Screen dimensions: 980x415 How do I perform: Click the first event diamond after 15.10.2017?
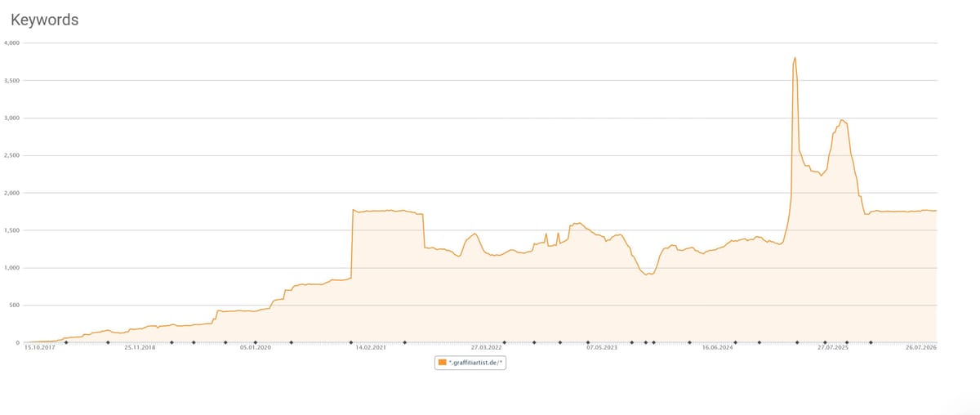(66, 342)
